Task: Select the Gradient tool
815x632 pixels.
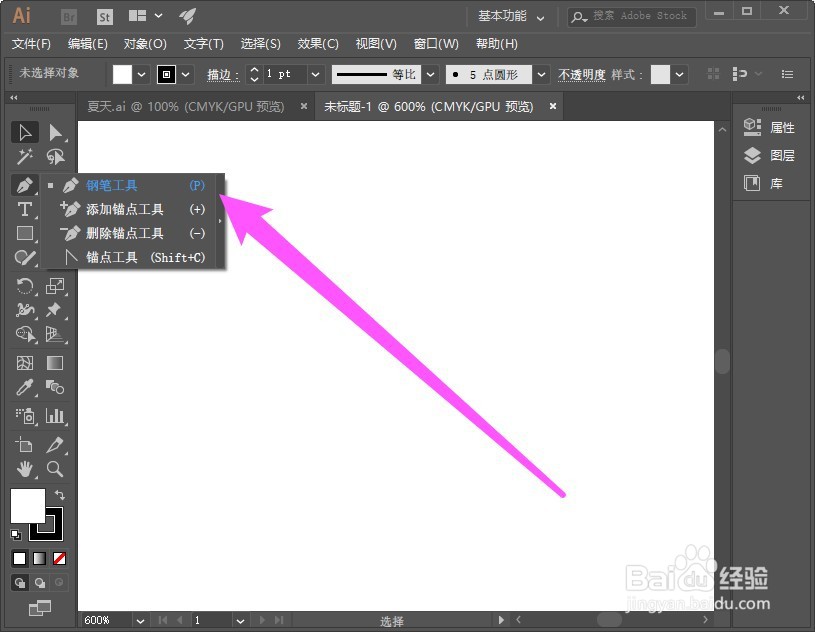Action: 55,363
